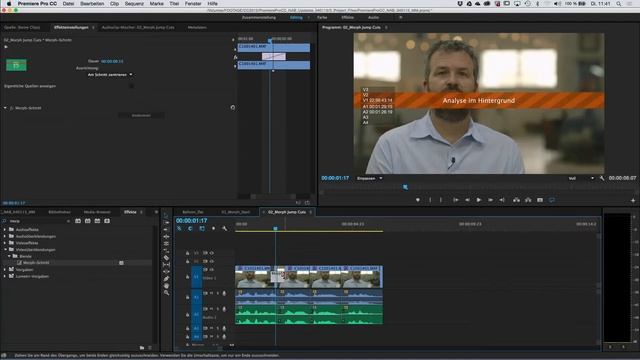Toggle A1 track targeting button

tap(196, 297)
